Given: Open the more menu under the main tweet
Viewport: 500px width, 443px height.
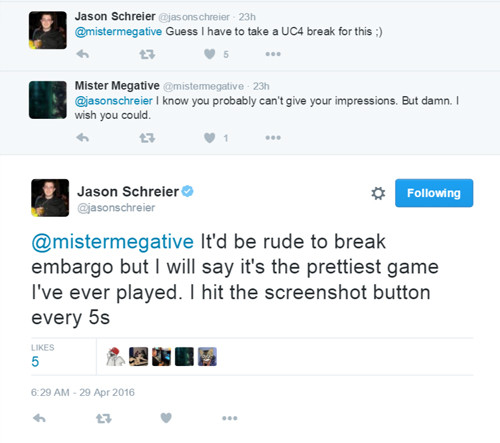Looking at the screenshot, I should pos(230,418).
